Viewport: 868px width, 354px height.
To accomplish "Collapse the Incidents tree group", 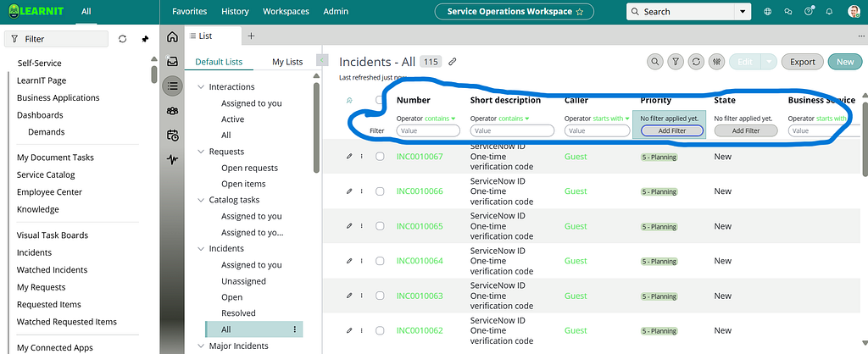I will 201,248.
